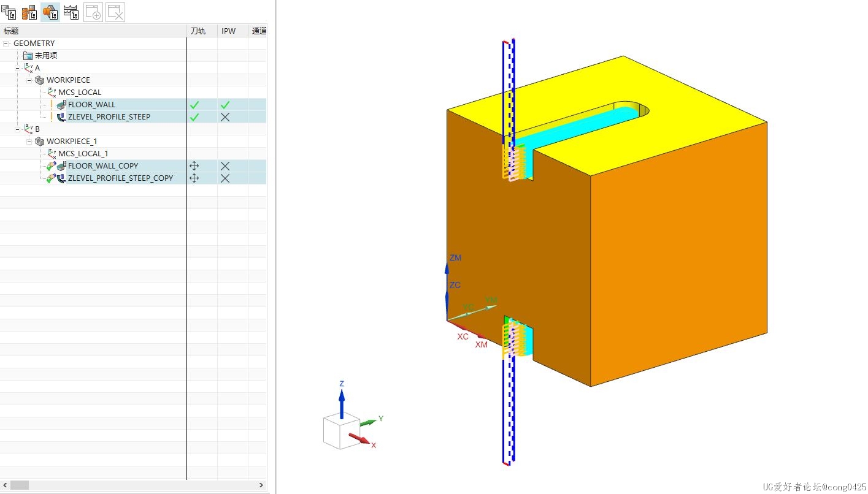
Task: Collapse node B in the tree
Action: [18, 129]
